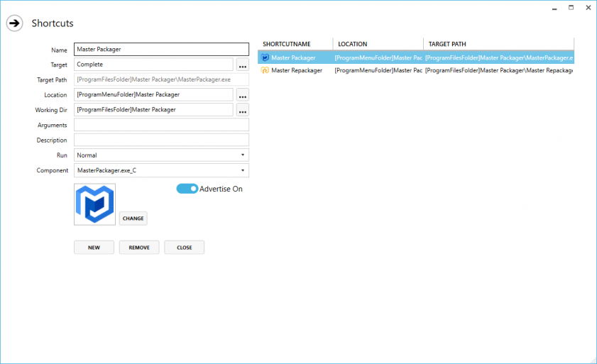Minimize the Shortcuts window
Screen dimensions: 597x364
click(x=554, y=8)
